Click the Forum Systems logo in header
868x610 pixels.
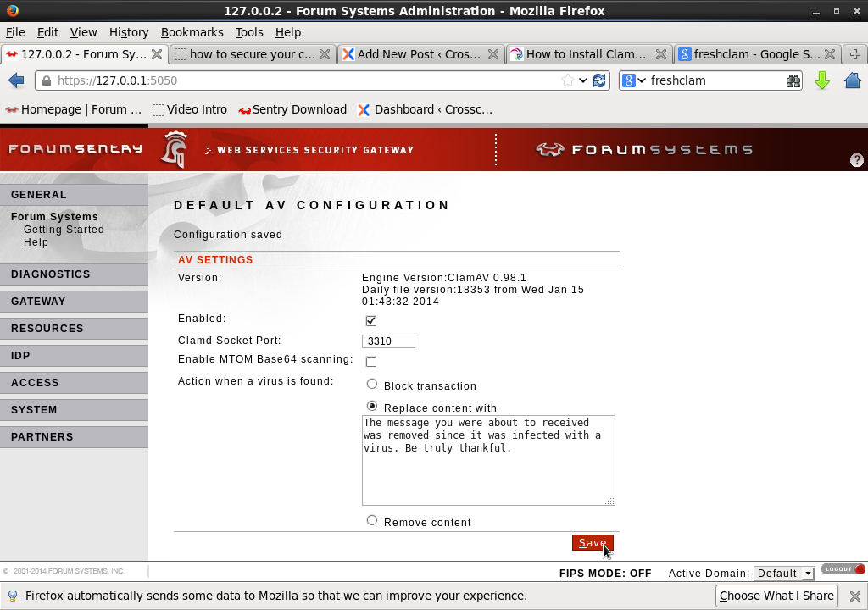click(644, 149)
